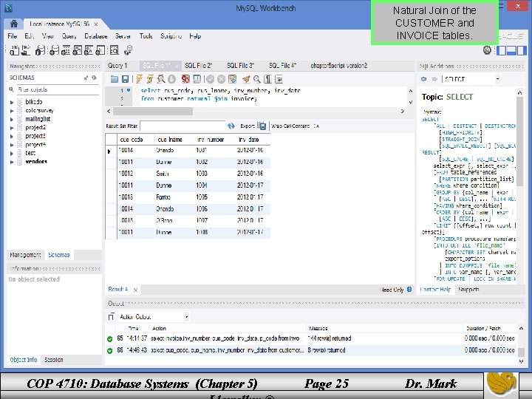
Task: Open the home screen tab icon
Action: coord(14,24)
